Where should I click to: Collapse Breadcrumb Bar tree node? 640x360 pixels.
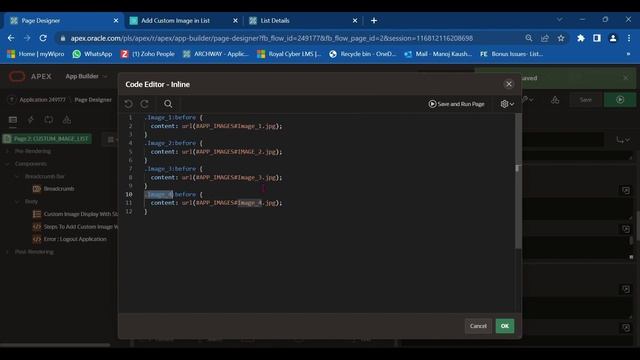[x=17, y=177]
